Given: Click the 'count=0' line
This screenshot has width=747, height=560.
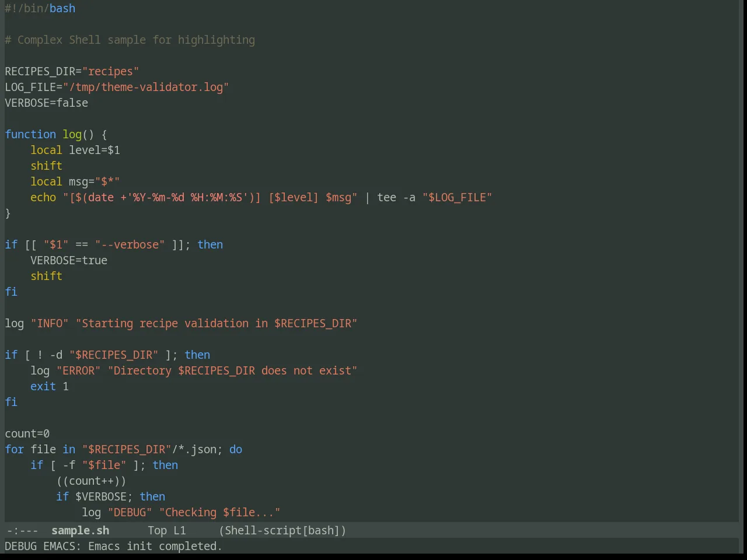Looking at the screenshot, I should [x=27, y=433].
